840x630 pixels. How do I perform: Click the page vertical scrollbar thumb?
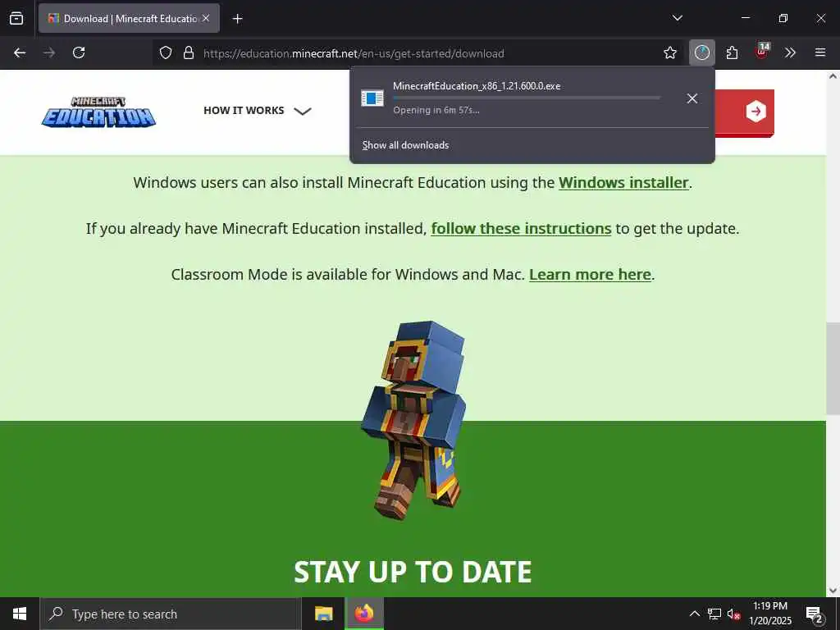[833, 368]
